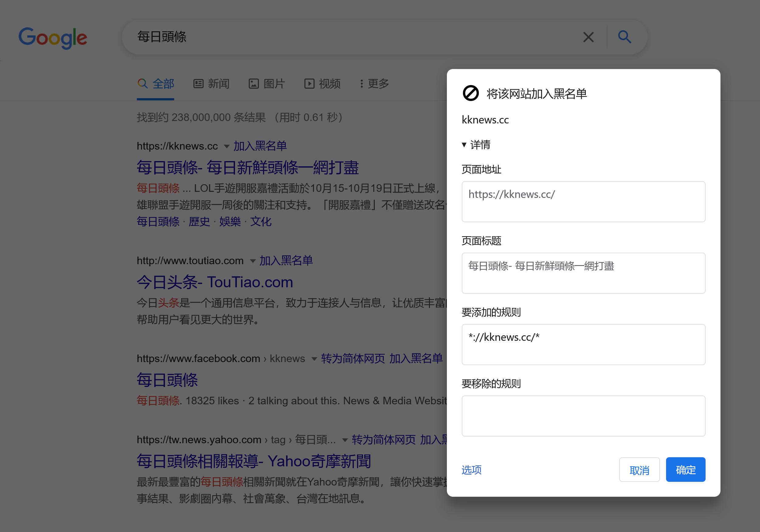The height and width of the screenshot is (532, 760).
Task: Cancel with the 取消 button
Action: tap(639, 469)
